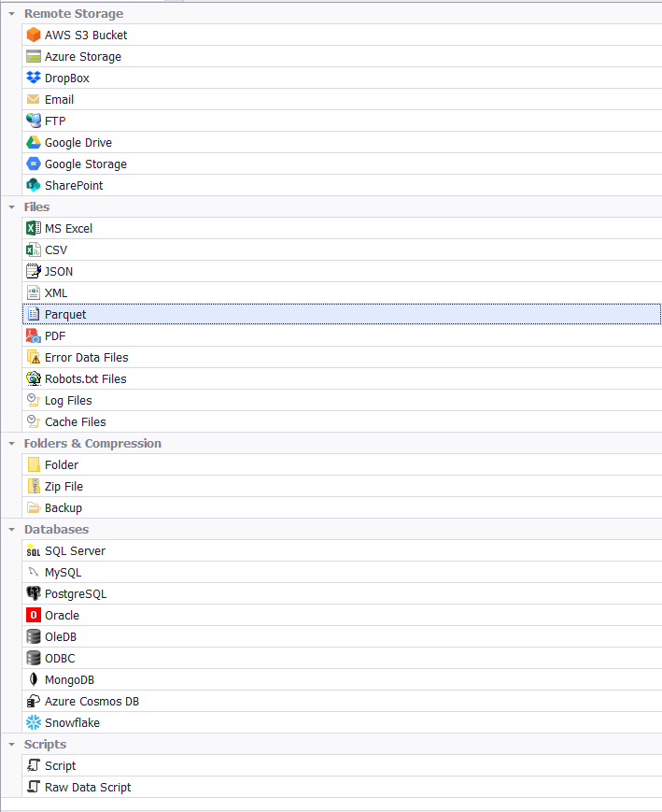
Task: Click the DropBox logo icon
Action: click(33, 78)
